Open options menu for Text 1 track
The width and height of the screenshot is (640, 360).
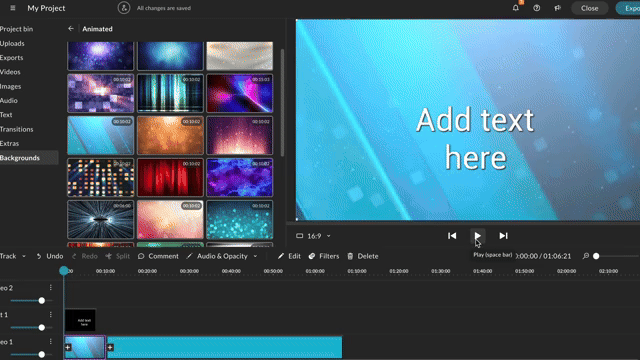coord(51,315)
